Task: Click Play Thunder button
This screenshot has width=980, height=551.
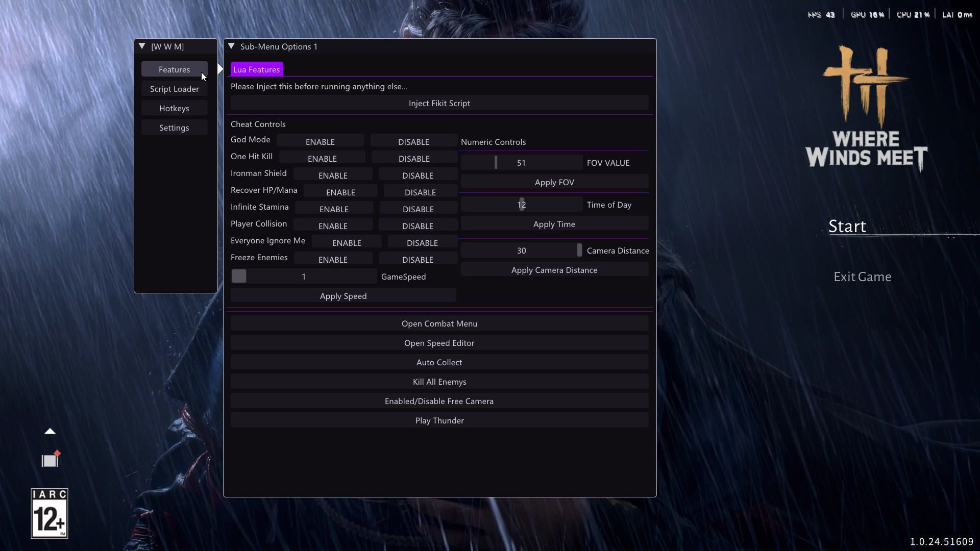Action: 439,420
